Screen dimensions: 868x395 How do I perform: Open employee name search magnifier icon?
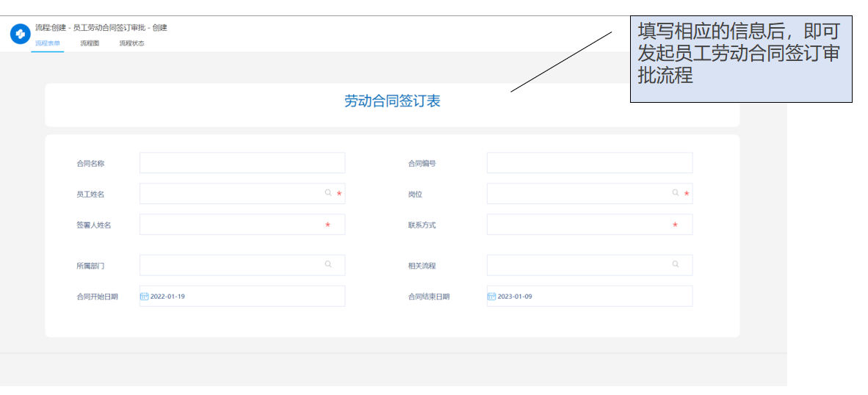pyautogui.click(x=328, y=192)
